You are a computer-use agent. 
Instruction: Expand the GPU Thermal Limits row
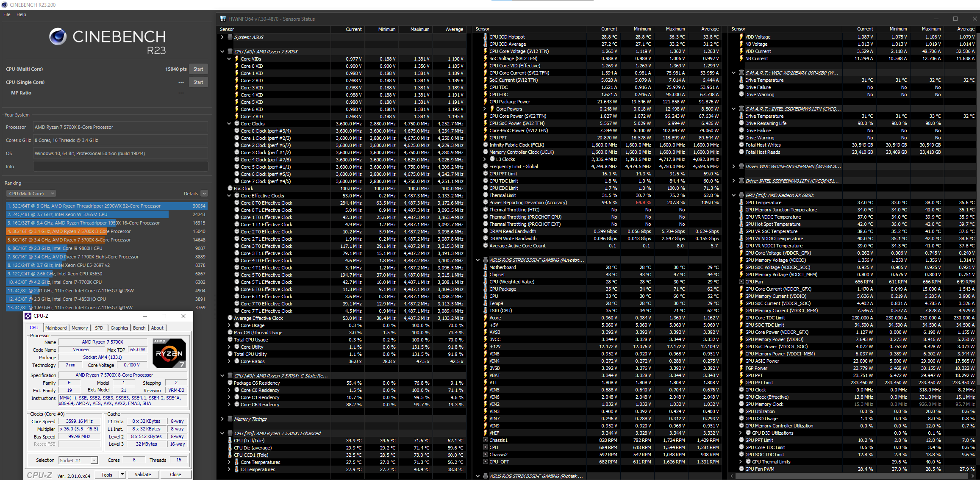(x=741, y=462)
